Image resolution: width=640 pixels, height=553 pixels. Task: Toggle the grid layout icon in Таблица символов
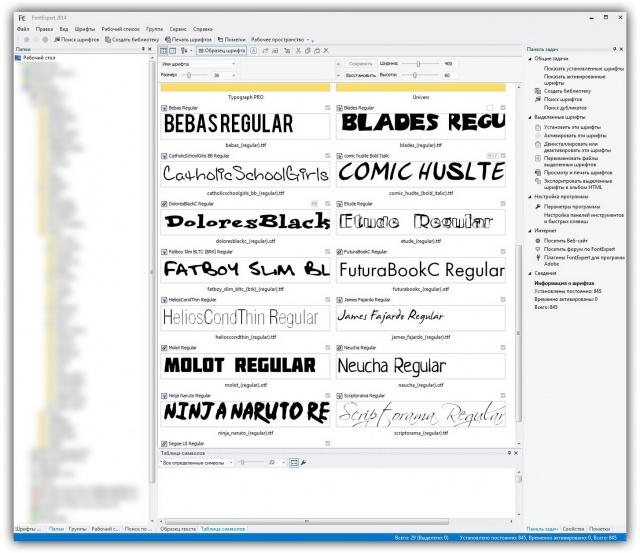point(293,462)
